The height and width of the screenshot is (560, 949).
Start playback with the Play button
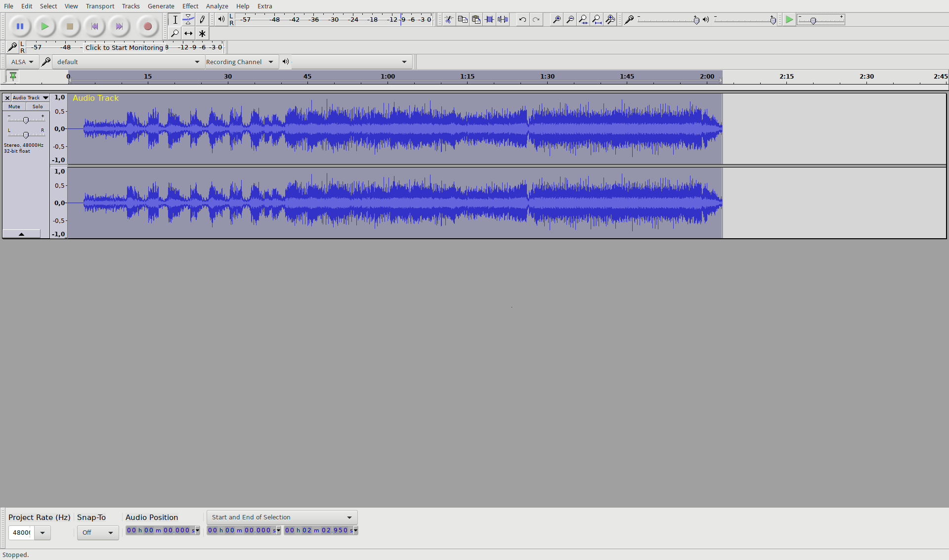coord(45,26)
